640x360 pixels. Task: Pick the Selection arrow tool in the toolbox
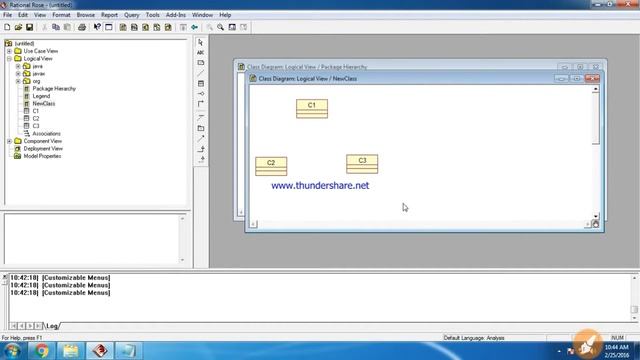(x=200, y=42)
